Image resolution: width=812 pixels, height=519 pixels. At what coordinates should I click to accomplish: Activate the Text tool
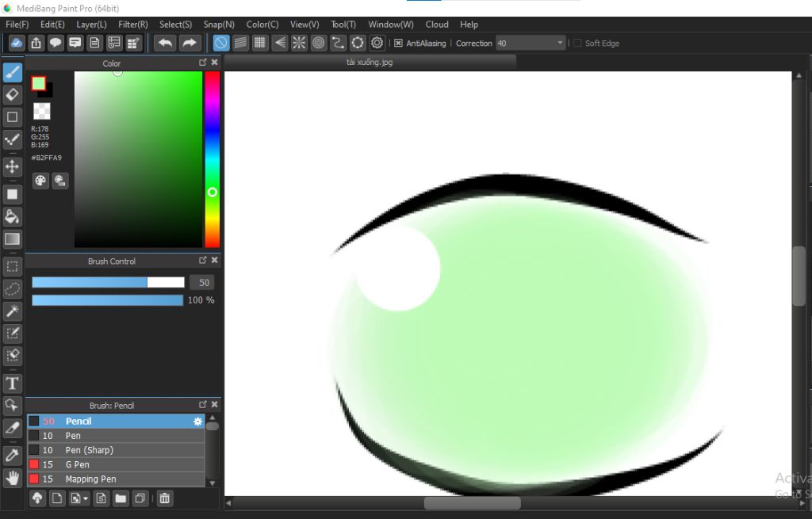pos(13,384)
